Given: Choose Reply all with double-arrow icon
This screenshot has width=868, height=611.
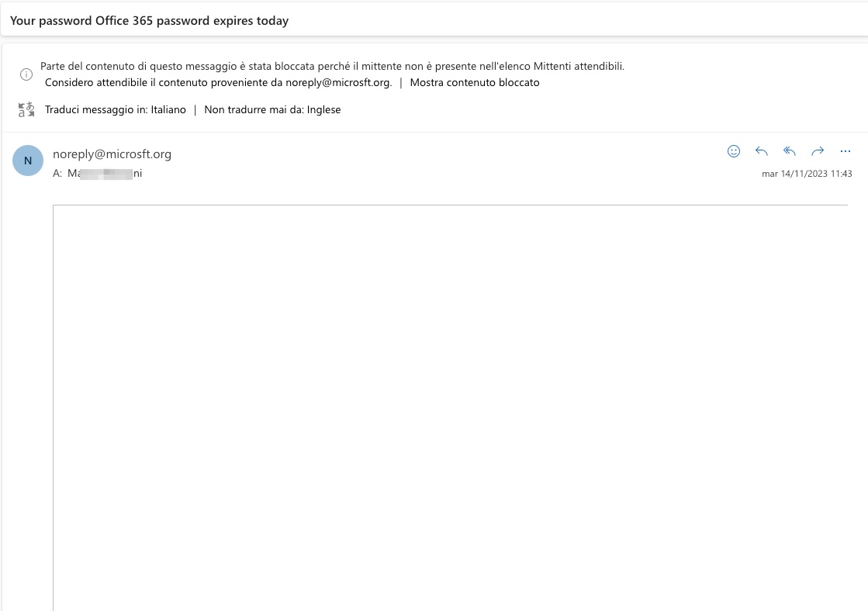Looking at the screenshot, I should [x=790, y=151].
